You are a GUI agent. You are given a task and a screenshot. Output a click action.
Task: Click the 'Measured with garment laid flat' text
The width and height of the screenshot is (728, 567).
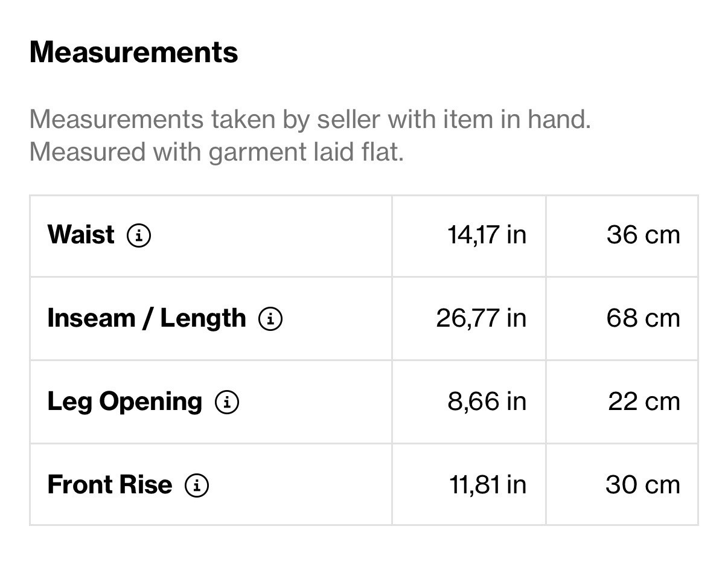pos(216,152)
